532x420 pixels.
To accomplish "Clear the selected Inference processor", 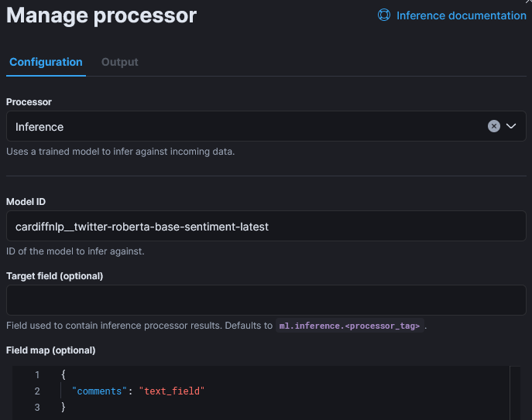I will [494, 126].
